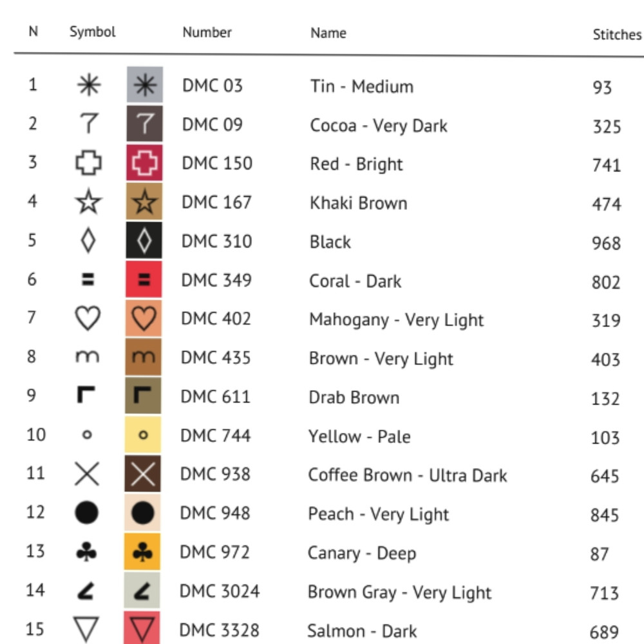Select the plain diamond symbol beside number 5
Image resolution: width=644 pixels, height=644 pixels.
pos(88,241)
